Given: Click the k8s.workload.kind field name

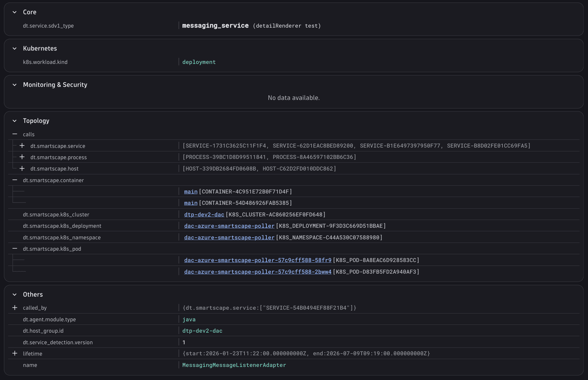Looking at the screenshot, I should point(45,62).
